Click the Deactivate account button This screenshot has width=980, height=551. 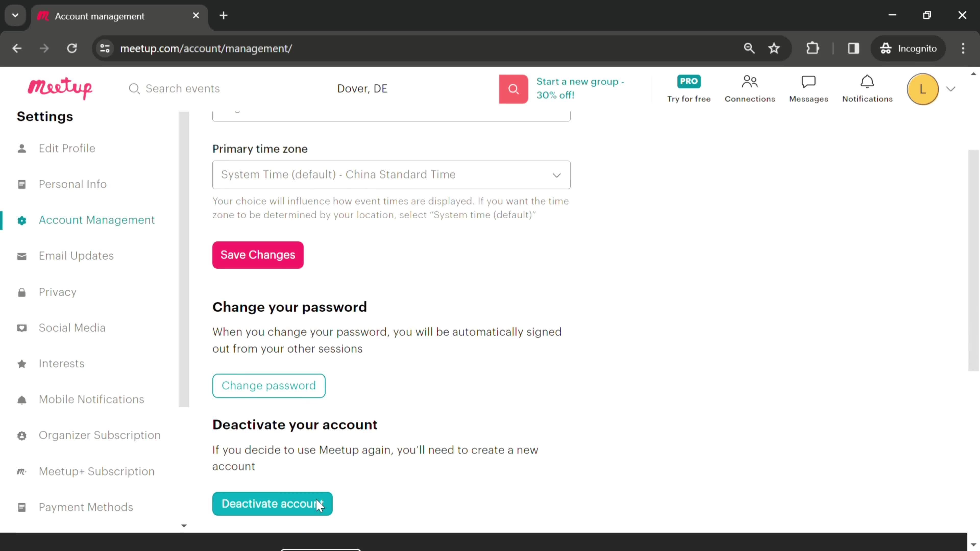[272, 504]
